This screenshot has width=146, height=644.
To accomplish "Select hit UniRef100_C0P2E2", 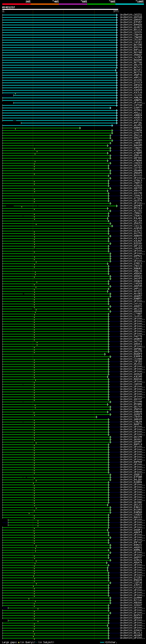I will (x=131, y=42).
